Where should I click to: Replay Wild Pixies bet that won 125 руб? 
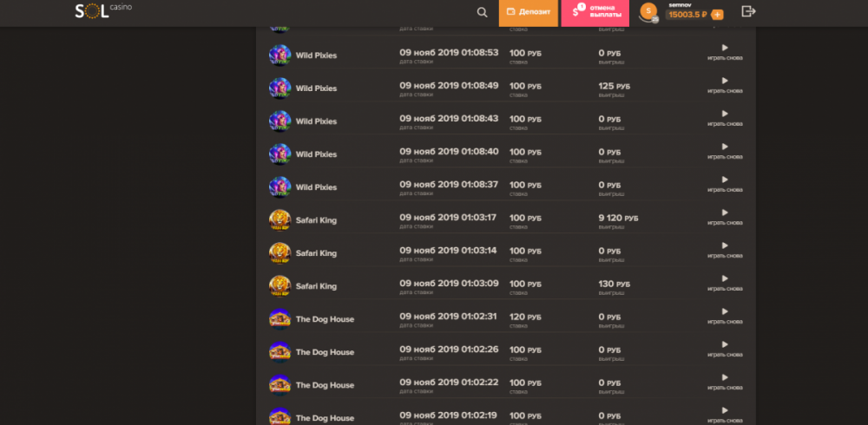click(725, 85)
